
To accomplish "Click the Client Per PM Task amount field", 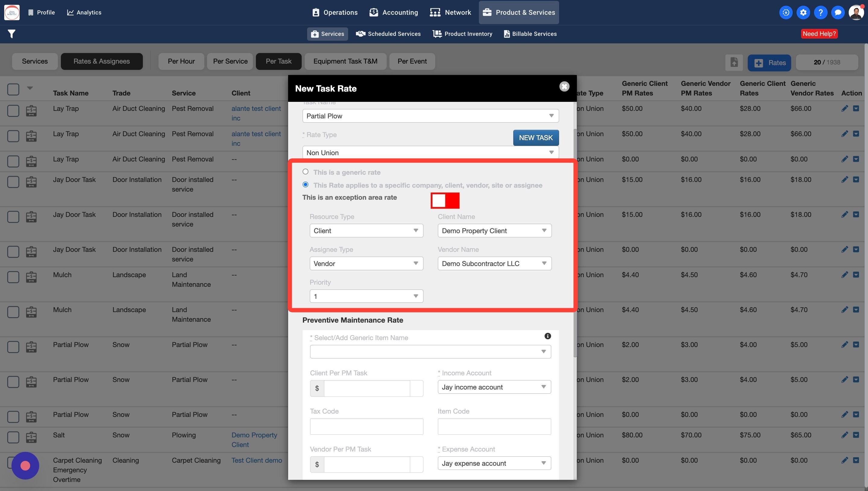I will pyautogui.click(x=366, y=388).
